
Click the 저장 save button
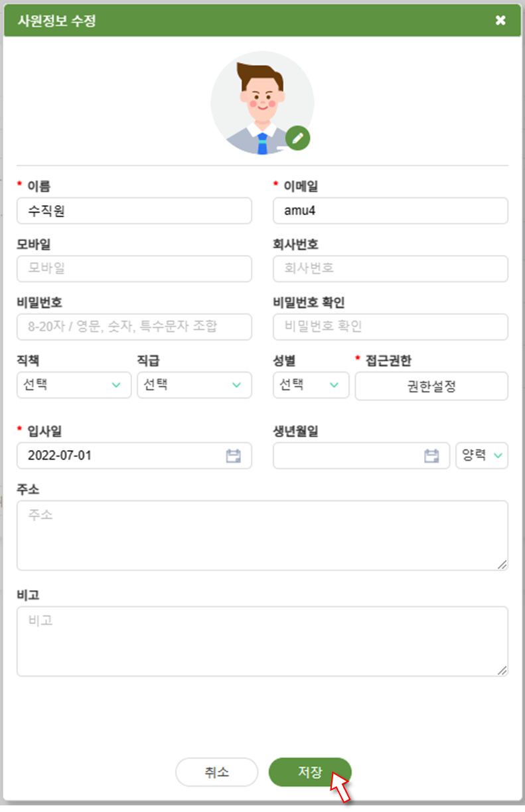[x=310, y=772]
